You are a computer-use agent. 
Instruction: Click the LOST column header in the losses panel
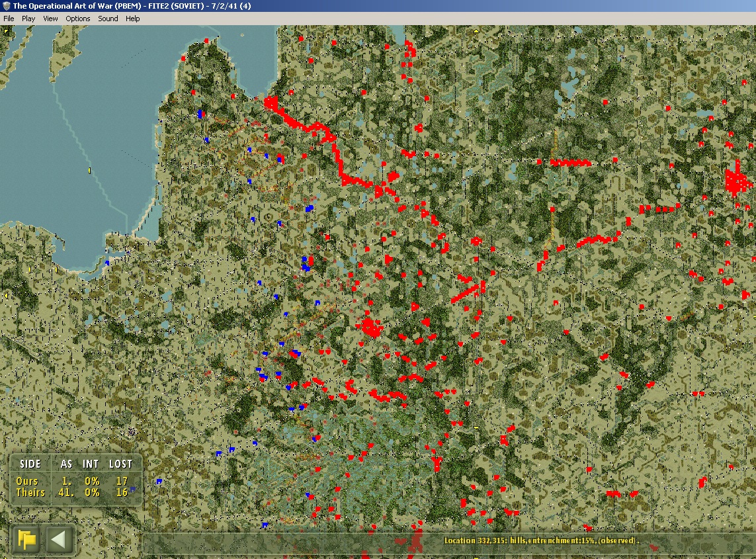(x=120, y=464)
